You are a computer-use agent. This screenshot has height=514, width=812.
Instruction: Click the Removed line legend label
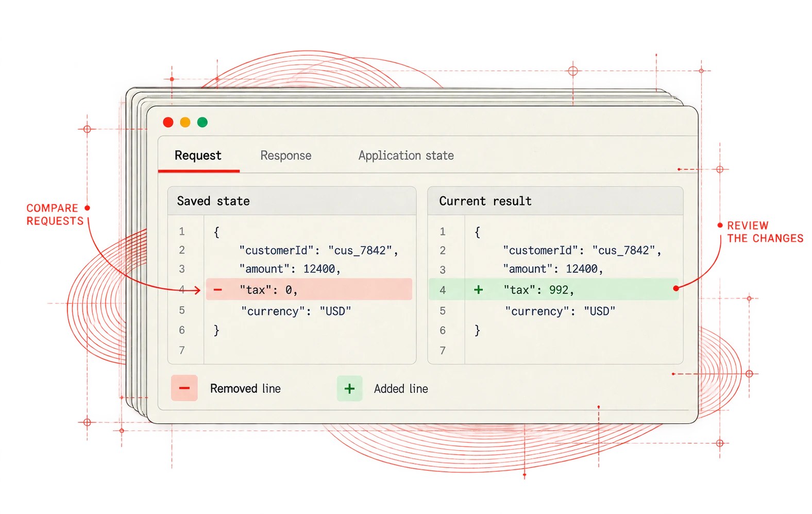point(245,389)
